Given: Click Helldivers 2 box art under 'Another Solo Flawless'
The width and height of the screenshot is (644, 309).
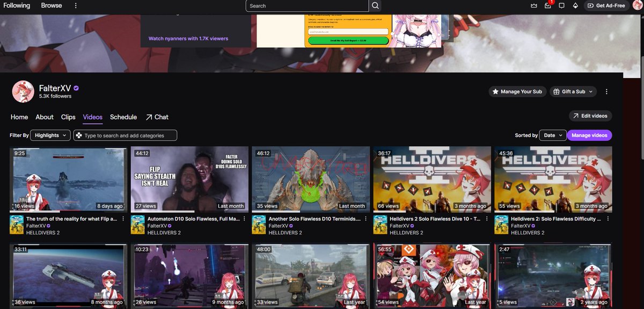Looking at the screenshot, I should tap(259, 225).
